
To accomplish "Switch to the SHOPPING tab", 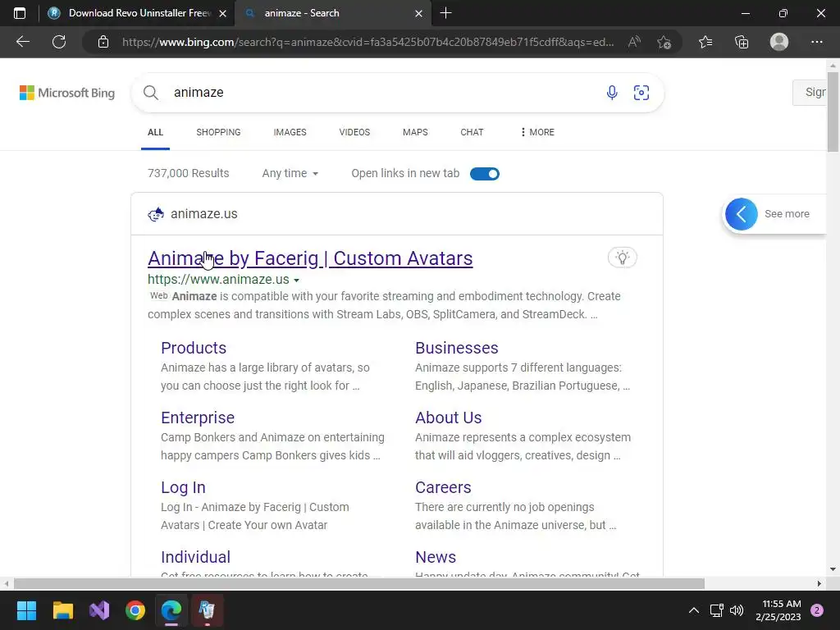I will tap(218, 132).
